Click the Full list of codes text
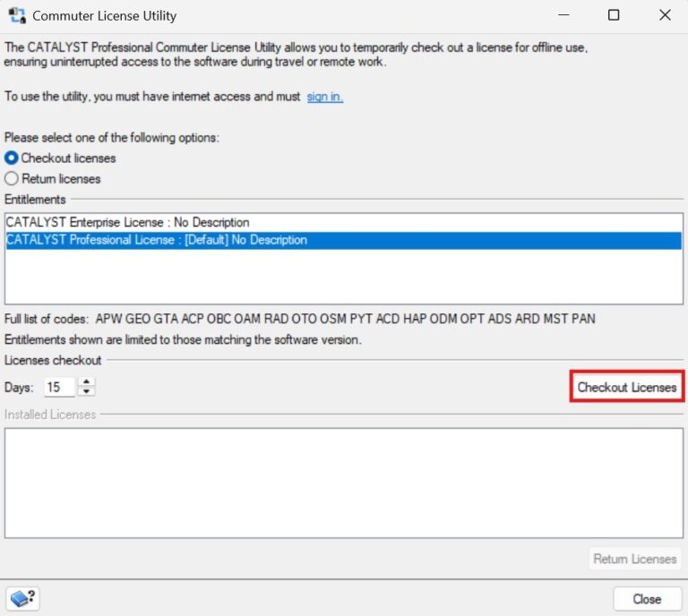 [x=300, y=319]
